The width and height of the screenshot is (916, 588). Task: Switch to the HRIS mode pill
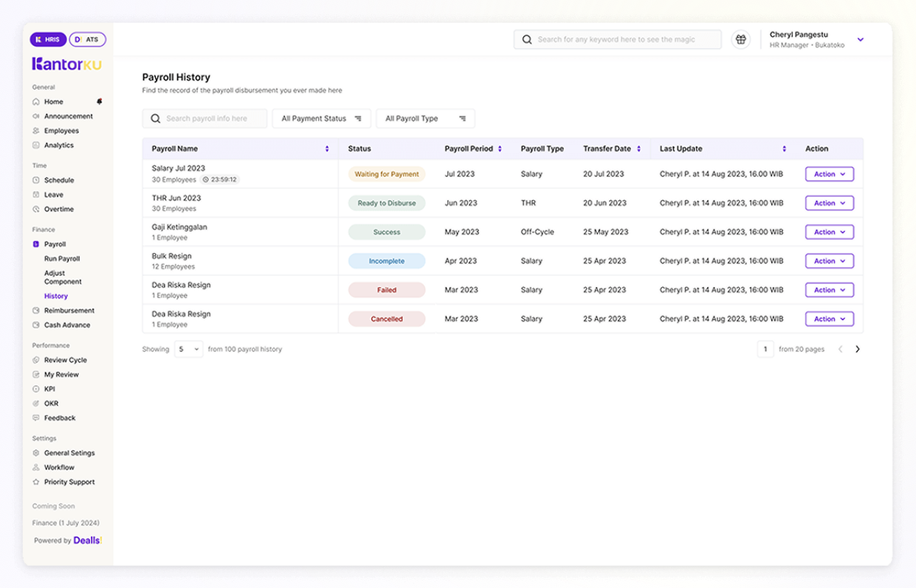pos(48,40)
